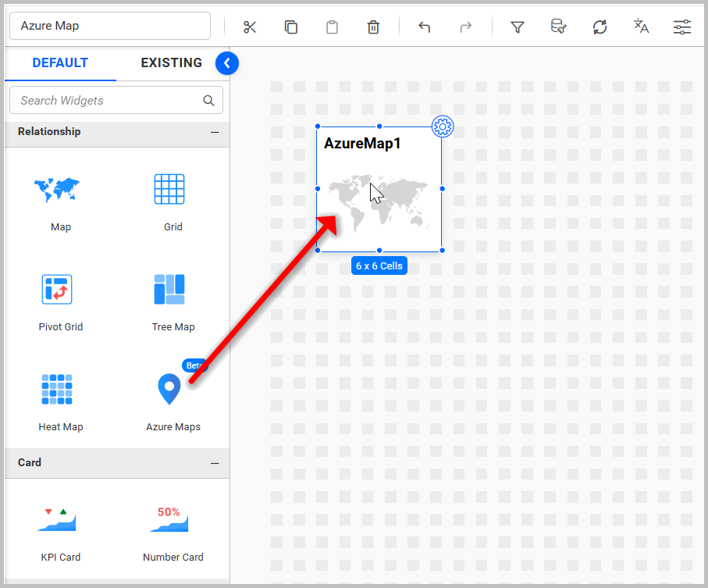The width and height of the screenshot is (708, 588).
Task: Collapse the widget panel with blue chevron
Action: click(227, 62)
